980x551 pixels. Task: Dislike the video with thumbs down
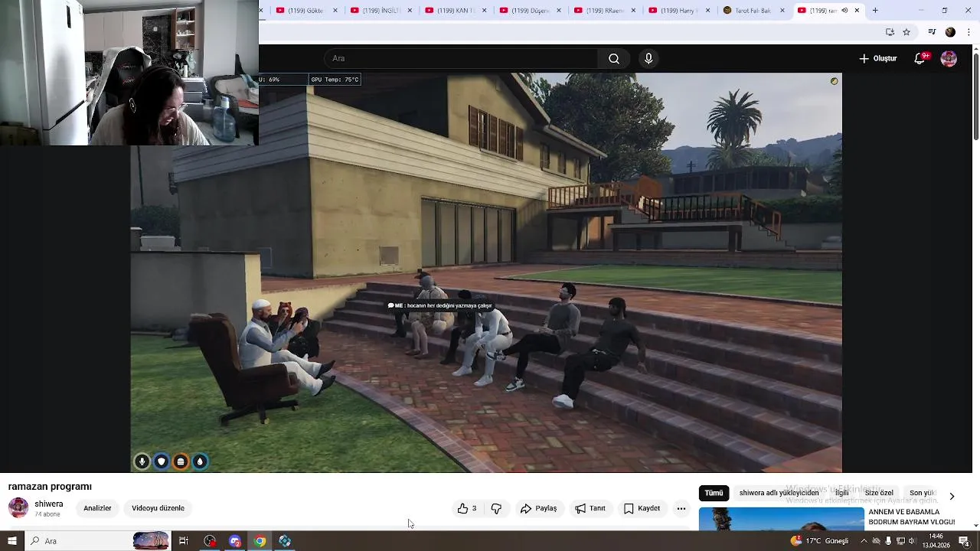(496, 508)
